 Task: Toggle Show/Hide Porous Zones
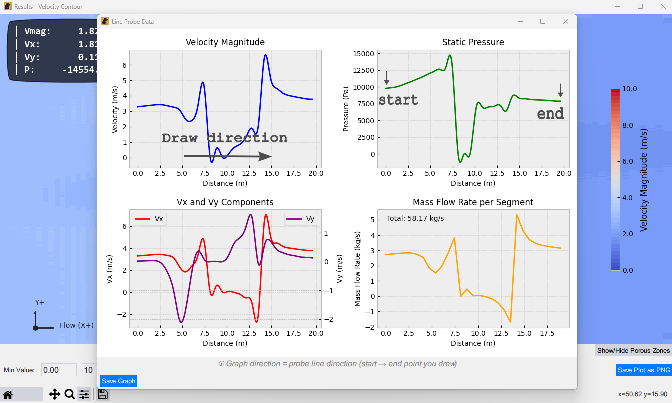click(x=632, y=350)
